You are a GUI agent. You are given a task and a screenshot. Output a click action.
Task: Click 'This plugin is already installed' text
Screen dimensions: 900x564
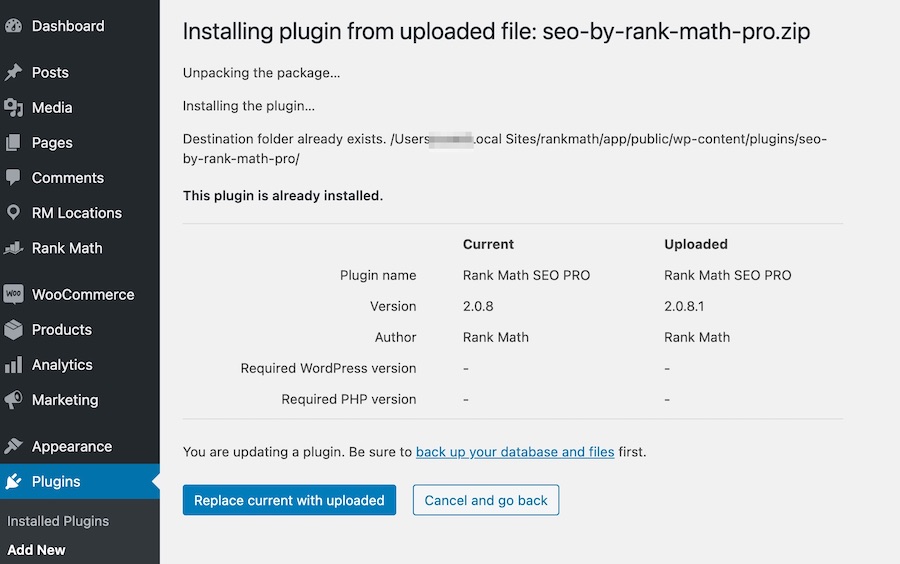pos(282,196)
